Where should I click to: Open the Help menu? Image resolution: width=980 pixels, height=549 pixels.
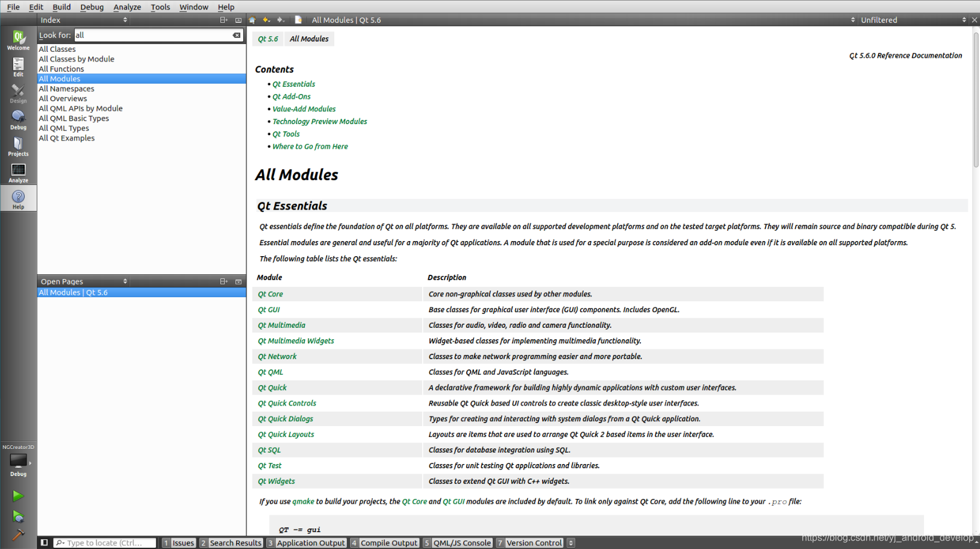point(226,7)
